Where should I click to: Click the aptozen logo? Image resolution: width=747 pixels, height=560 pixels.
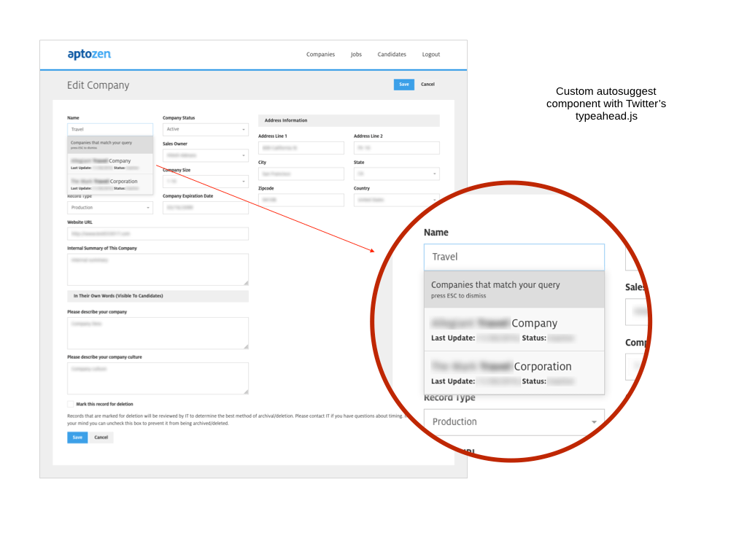pyautogui.click(x=89, y=55)
